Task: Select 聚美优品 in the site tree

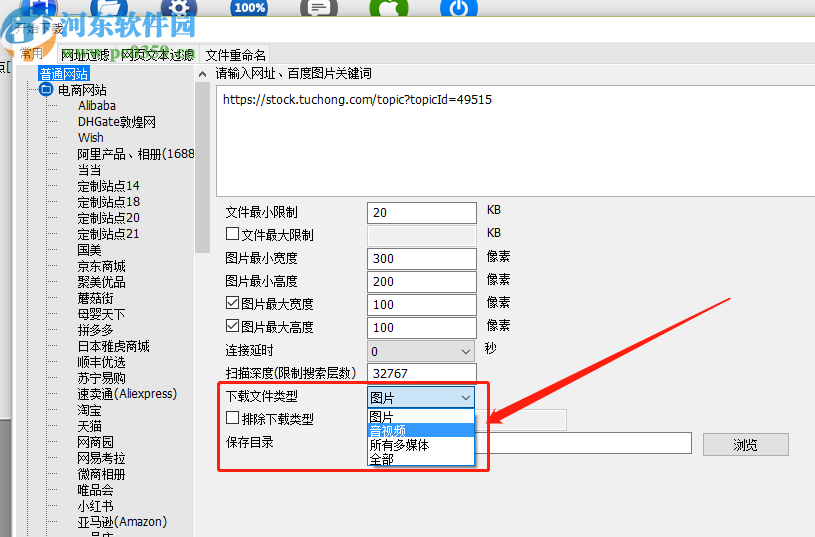Action: click(x=101, y=282)
